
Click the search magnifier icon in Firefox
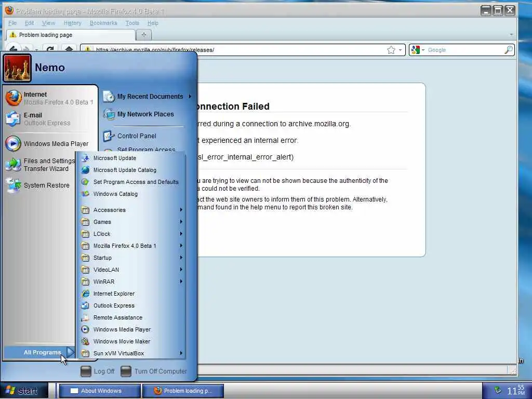tap(508, 50)
